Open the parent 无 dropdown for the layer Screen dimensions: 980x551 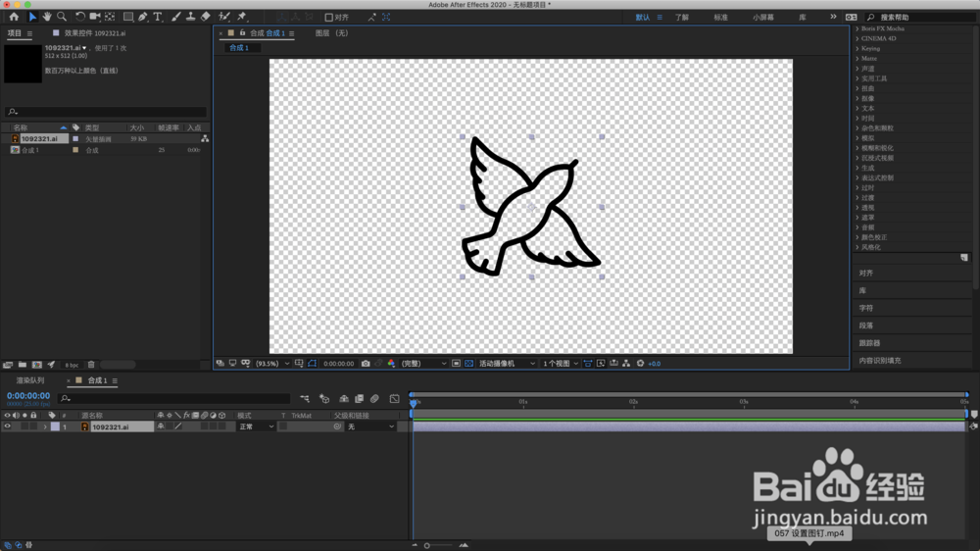pos(370,426)
